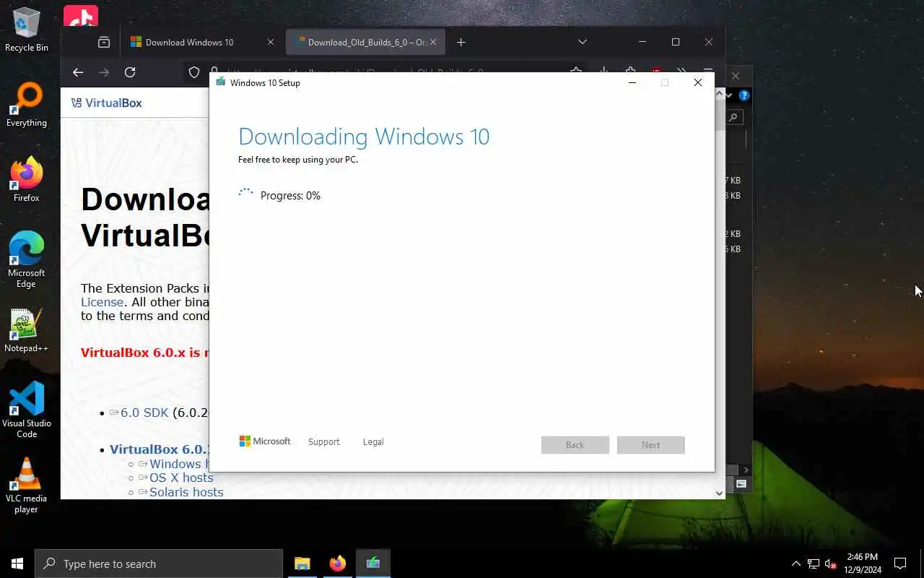Image resolution: width=924 pixels, height=578 pixels.
Task: Click the Microsoft logo in Setup
Action: pyautogui.click(x=265, y=441)
